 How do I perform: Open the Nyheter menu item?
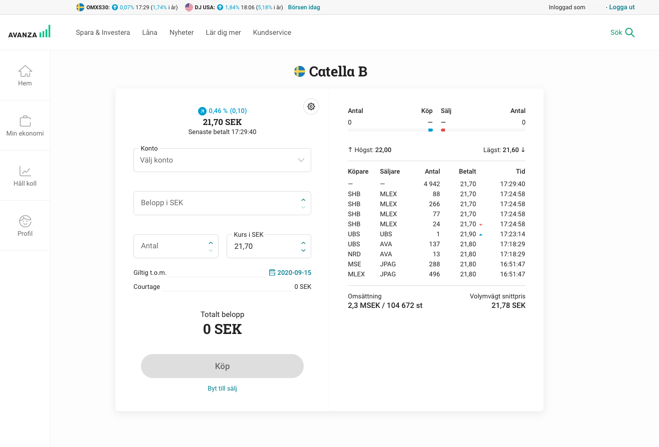(181, 33)
